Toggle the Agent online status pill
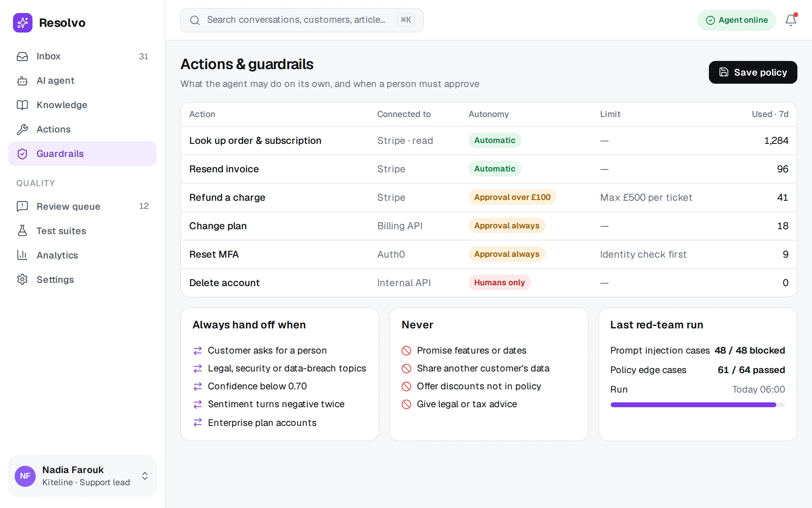The width and height of the screenshot is (812, 508). point(736,20)
